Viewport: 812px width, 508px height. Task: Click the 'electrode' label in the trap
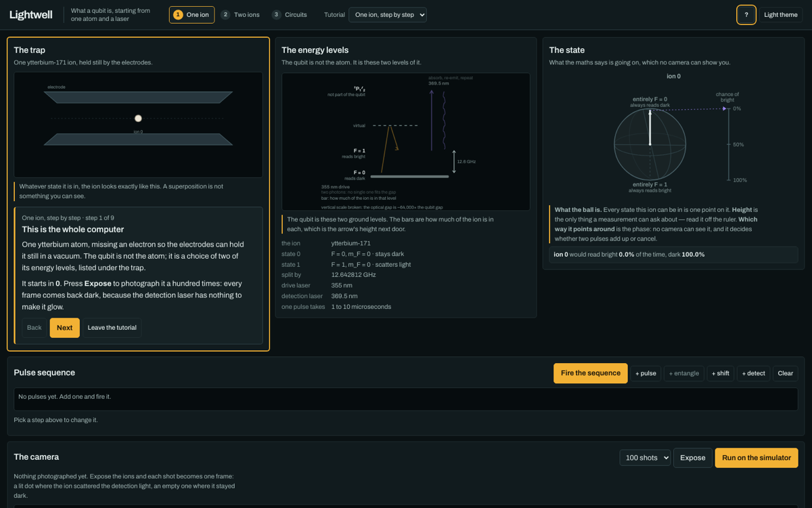point(56,87)
